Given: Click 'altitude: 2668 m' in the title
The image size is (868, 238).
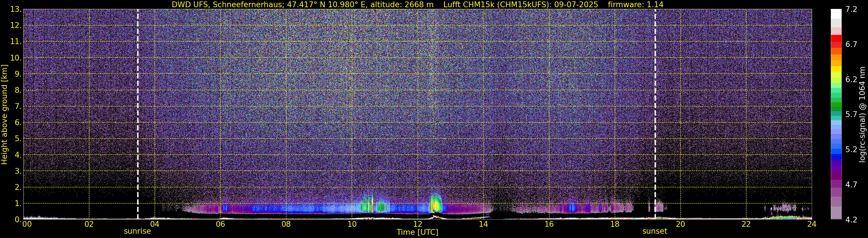Looking at the screenshot, I should coord(402,5).
